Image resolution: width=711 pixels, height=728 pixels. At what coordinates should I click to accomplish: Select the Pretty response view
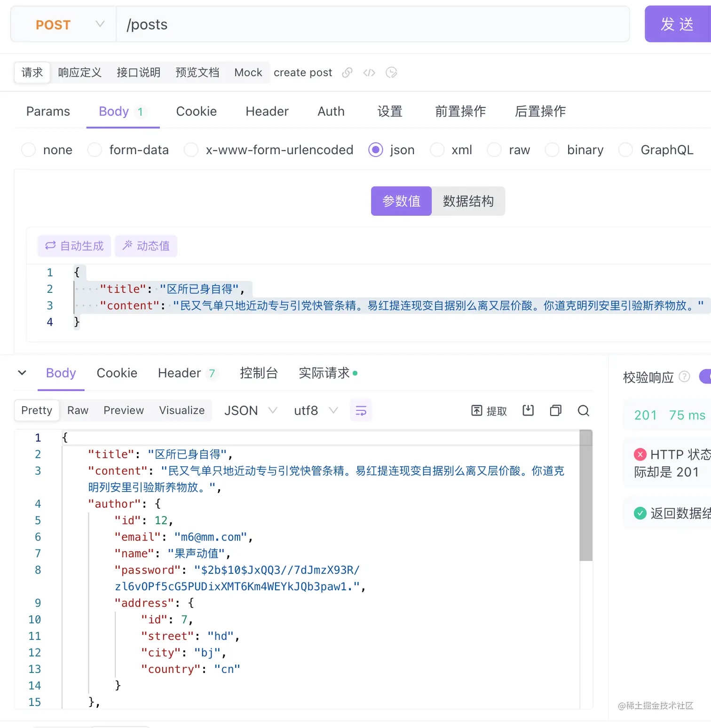click(37, 410)
